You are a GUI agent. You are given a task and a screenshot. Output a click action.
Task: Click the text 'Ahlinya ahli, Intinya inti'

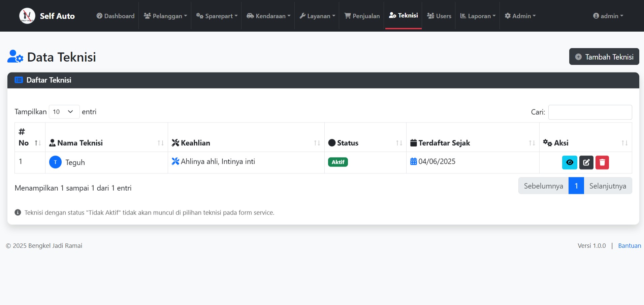[218, 162]
